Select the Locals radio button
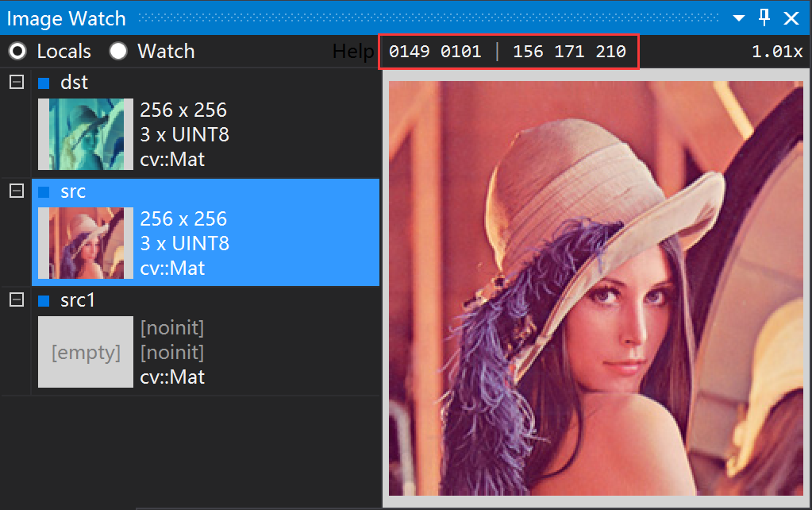The height and width of the screenshot is (510, 812). point(17,52)
